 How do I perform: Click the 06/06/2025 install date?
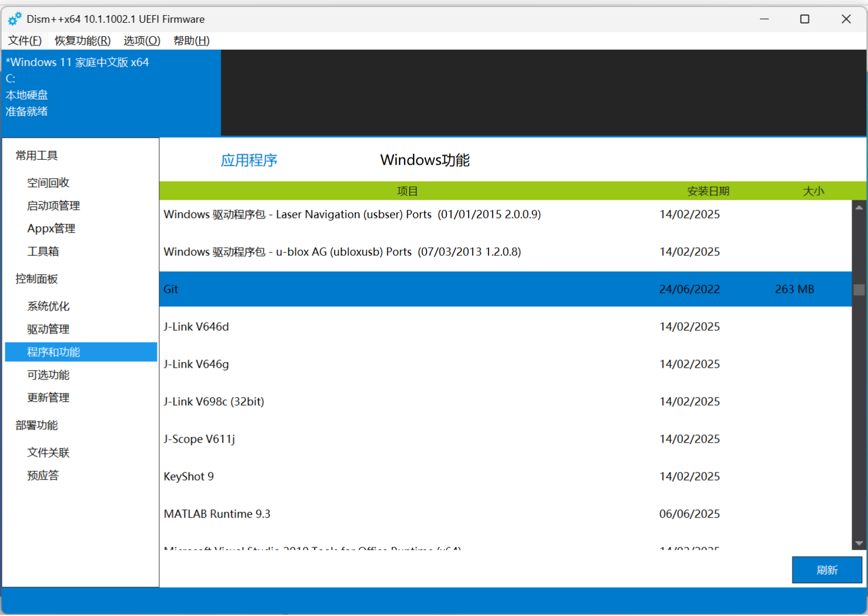[689, 514]
